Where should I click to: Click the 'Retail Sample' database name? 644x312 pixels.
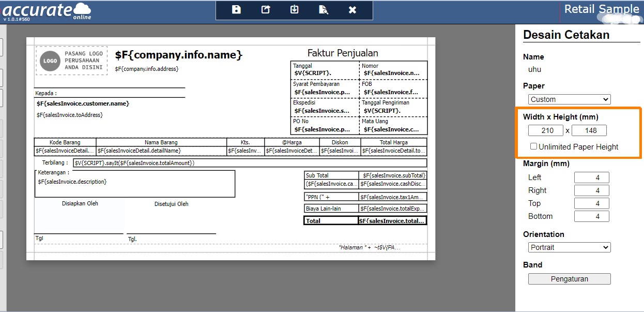coord(602,9)
